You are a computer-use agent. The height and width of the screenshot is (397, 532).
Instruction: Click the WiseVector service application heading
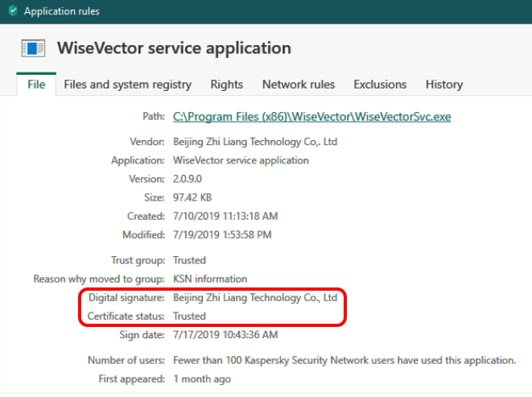(x=174, y=48)
